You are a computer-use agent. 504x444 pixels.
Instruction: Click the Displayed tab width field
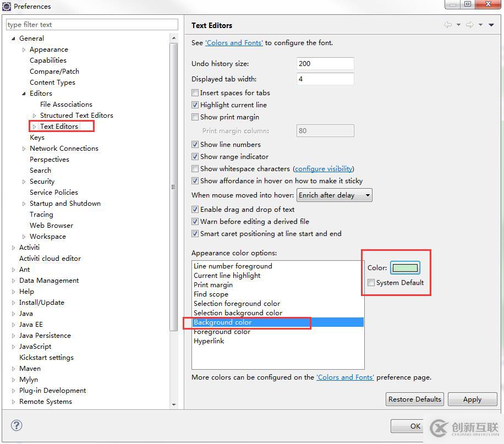click(325, 79)
